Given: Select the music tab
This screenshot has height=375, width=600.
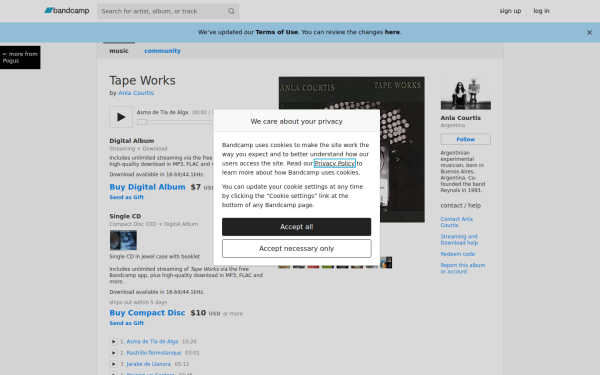Looking at the screenshot, I should pyautogui.click(x=119, y=51).
